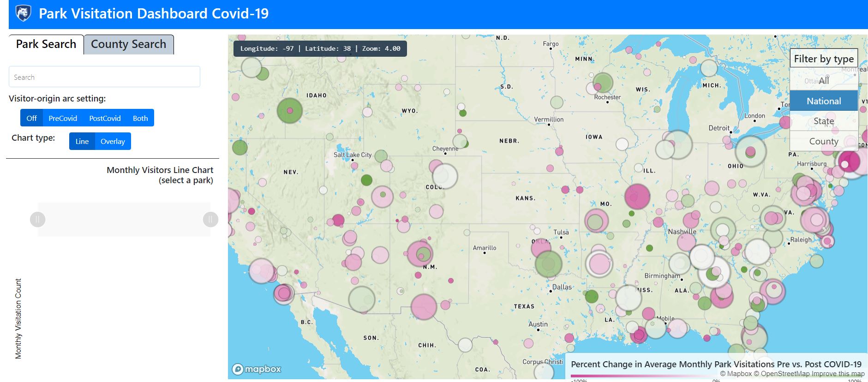868x382 pixels.
Task: Enable PostCovid visitor-origin arcs
Action: [105, 118]
